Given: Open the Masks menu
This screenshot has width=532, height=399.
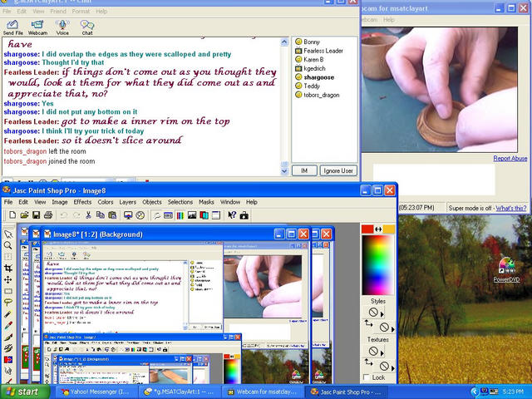Looking at the screenshot, I should point(206,202).
